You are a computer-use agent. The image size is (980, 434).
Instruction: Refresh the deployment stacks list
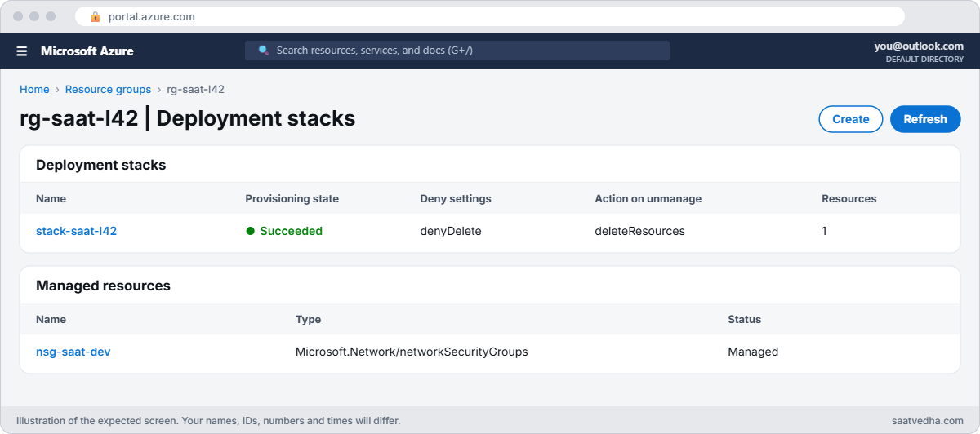[x=925, y=119]
